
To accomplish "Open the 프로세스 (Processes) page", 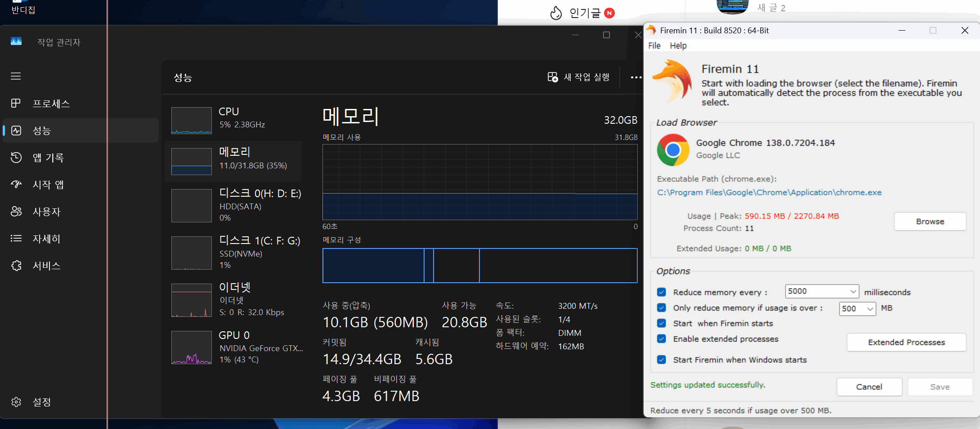I will click(x=81, y=104).
